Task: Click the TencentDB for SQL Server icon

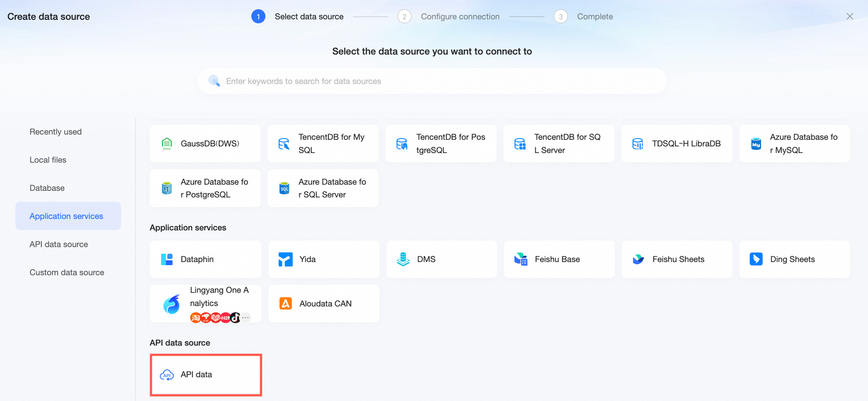Action: 520,144
